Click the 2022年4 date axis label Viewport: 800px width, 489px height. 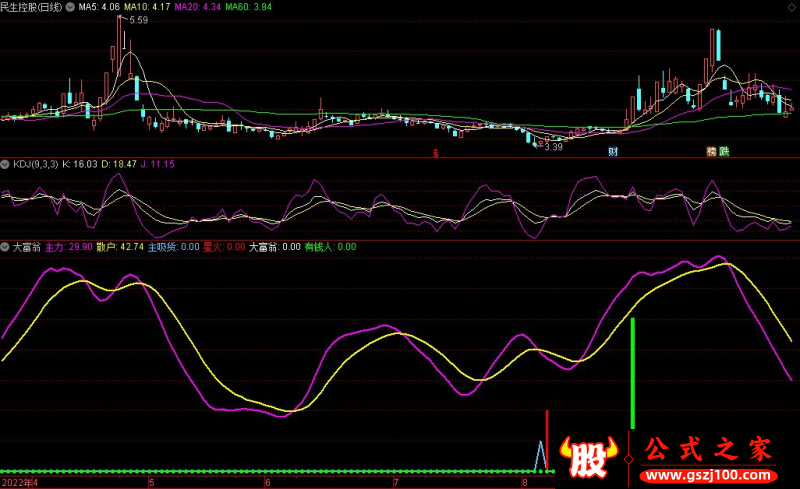(19, 482)
